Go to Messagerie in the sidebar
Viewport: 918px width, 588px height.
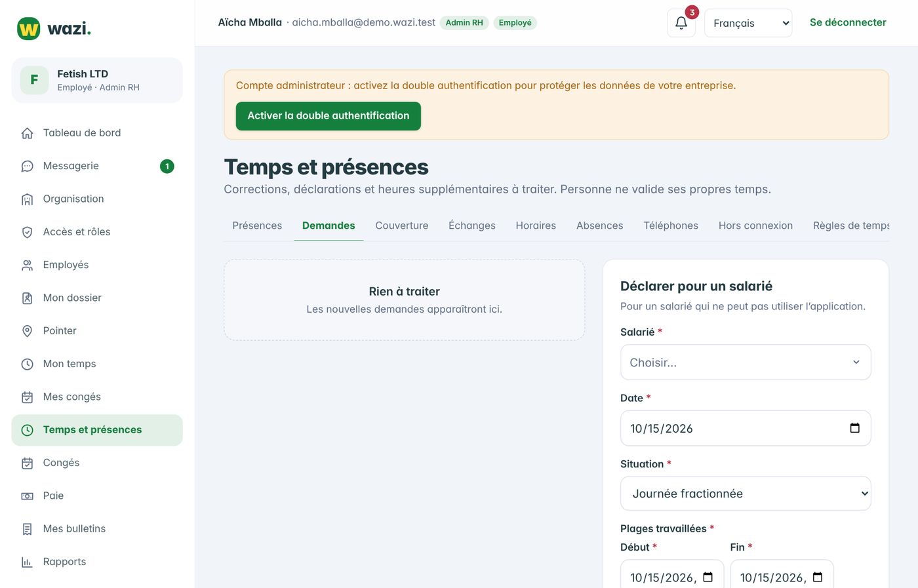click(97, 167)
